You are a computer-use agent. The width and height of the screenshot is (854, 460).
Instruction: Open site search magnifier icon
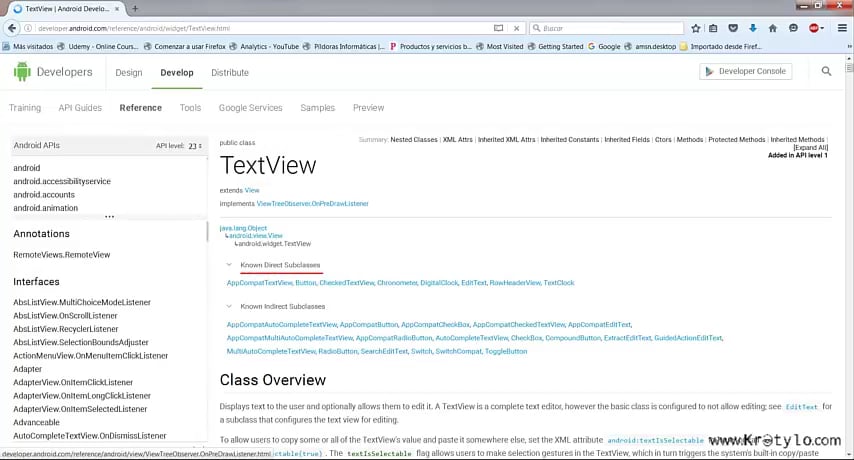coord(826,71)
